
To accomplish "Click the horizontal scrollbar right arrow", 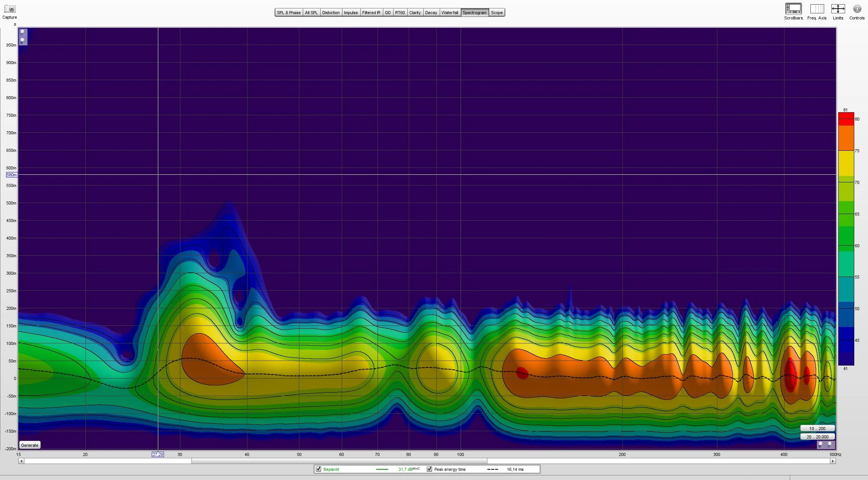I will coord(833,461).
